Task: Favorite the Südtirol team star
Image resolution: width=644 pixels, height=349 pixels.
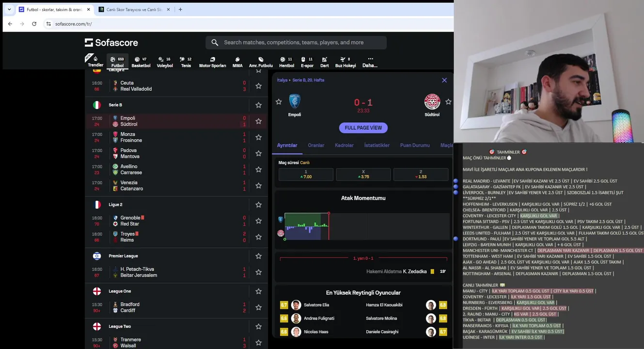Action: tap(448, 102)
